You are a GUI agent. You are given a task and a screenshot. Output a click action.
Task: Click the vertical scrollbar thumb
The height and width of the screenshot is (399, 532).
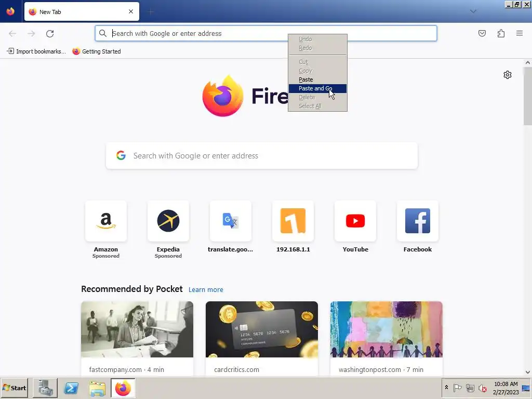coord(528,96)
